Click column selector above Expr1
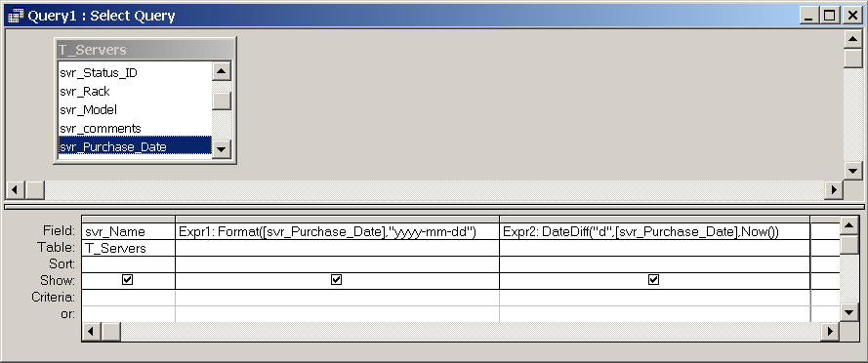Image resolution: width=868 pixels, height=363 pixels. coord(337,220)
